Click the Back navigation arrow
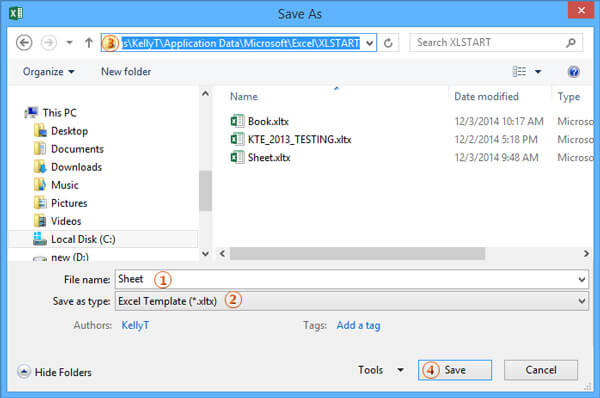This screenshot has width=600, height=398. [x=24, y=42]
